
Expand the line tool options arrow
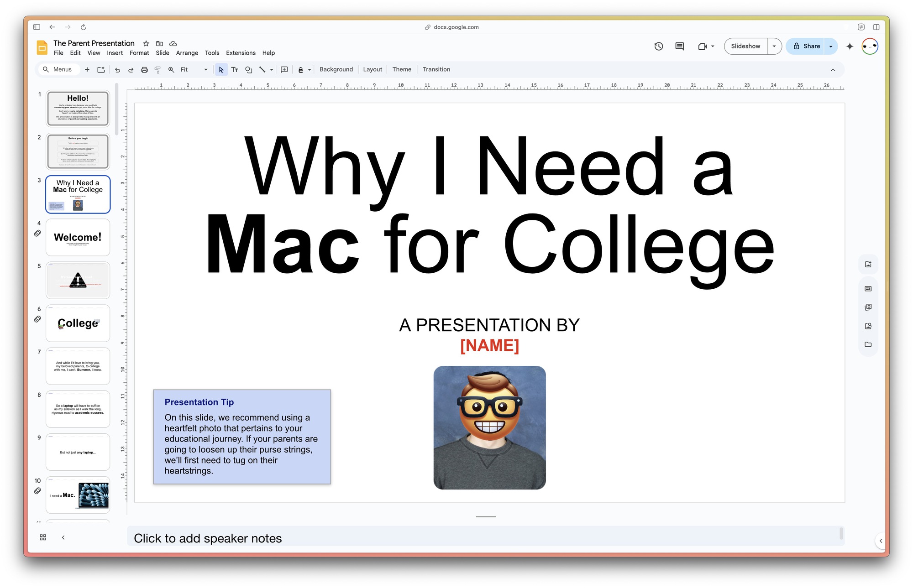(x=272, y=70)
